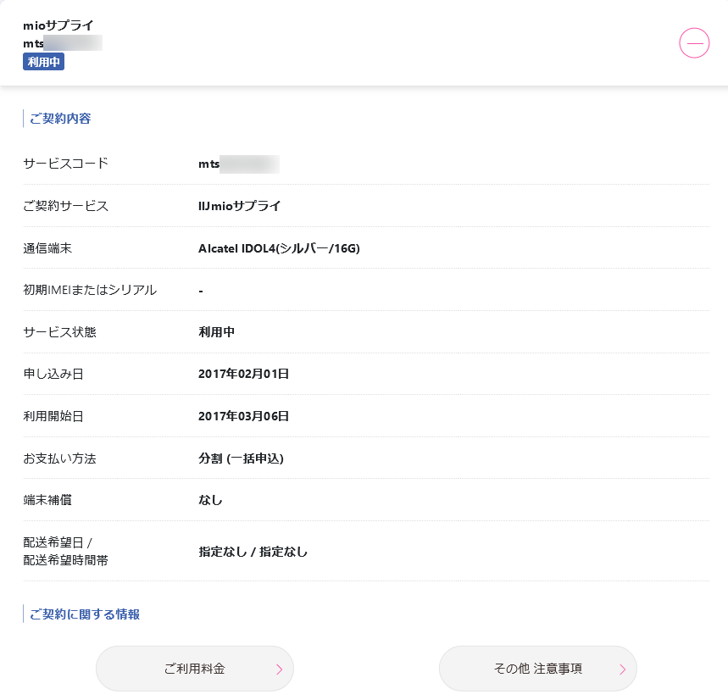Open その他 注意事項 page
The height and width of the screenshot is (700, 728).
tap(537, 669)
